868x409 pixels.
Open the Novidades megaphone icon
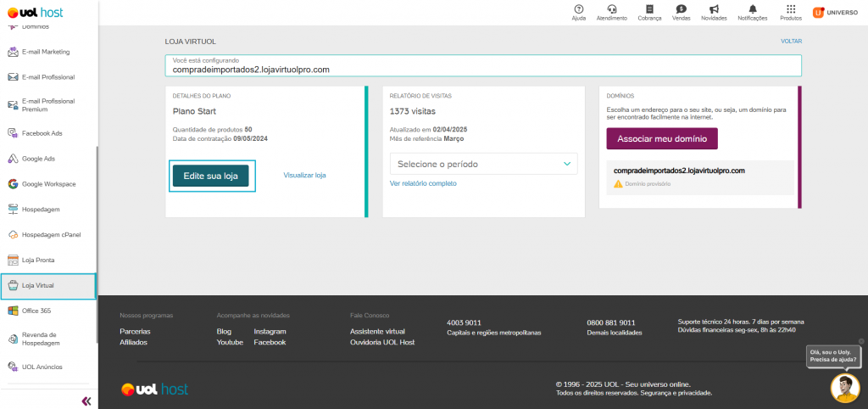point(714,8)
